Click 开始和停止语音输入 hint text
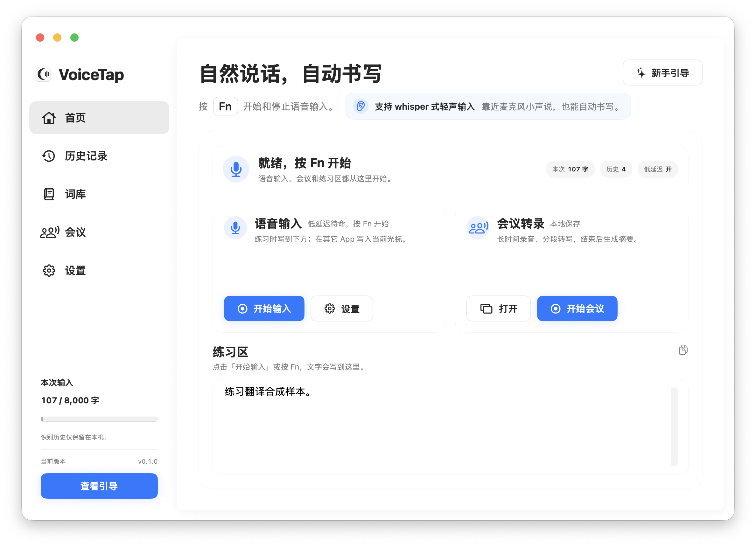Screen dimensions: 756x547 click(290, 107)
